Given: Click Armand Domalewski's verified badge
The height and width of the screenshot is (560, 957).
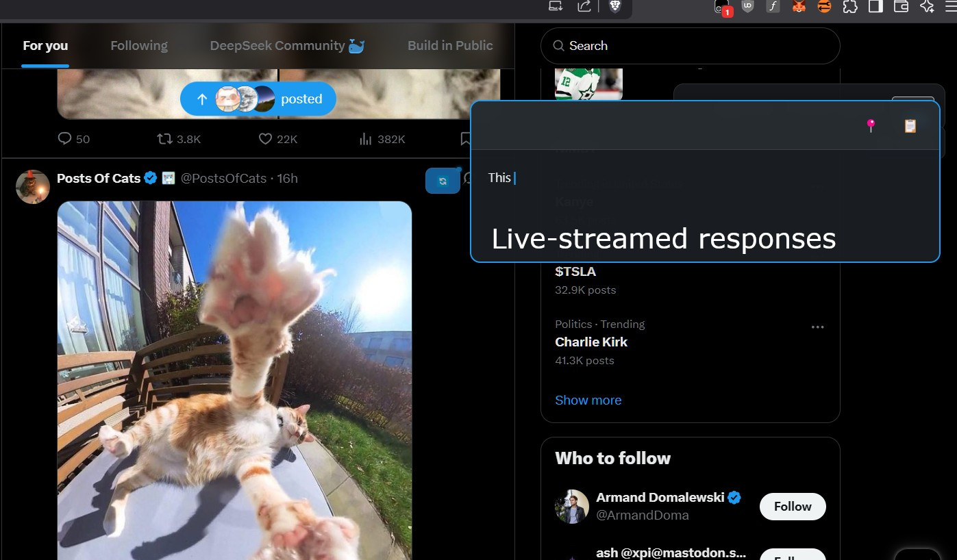Looking at the screenshot, I should [734, 498].
